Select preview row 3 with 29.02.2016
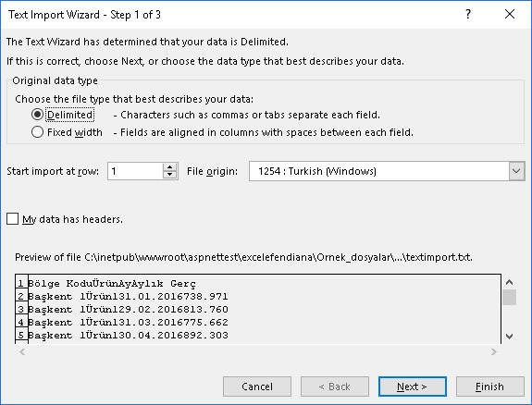The image size is (532, 405). (258, 309)
